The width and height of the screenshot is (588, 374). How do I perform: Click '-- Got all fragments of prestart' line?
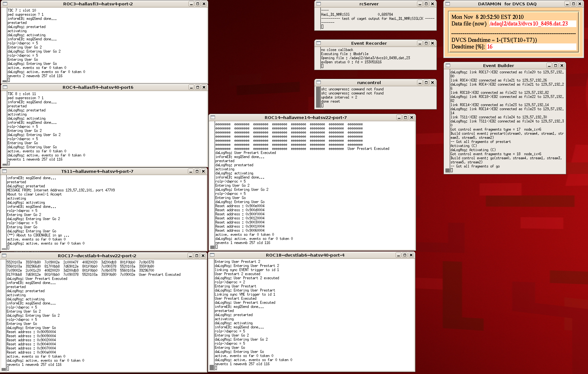point(481,142)
